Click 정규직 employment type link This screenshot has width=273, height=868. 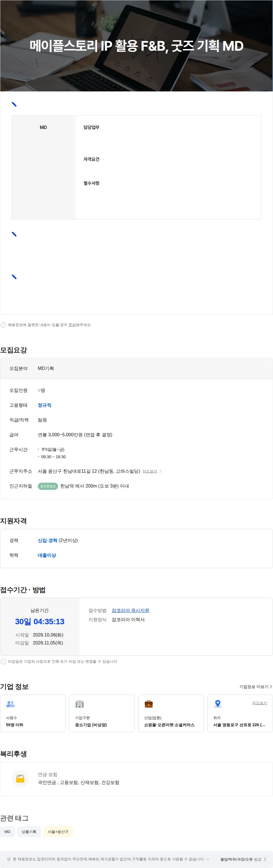[x=44, y=405]
